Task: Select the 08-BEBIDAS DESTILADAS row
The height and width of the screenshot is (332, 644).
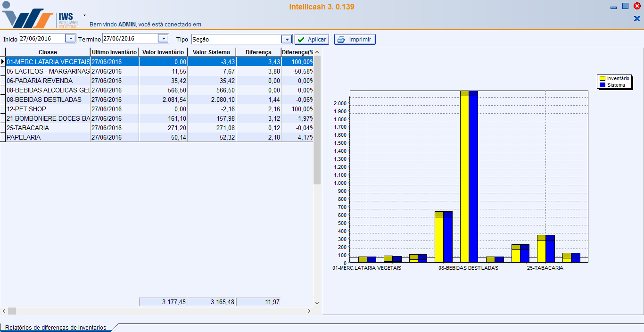Action: (x=159, y=100)
